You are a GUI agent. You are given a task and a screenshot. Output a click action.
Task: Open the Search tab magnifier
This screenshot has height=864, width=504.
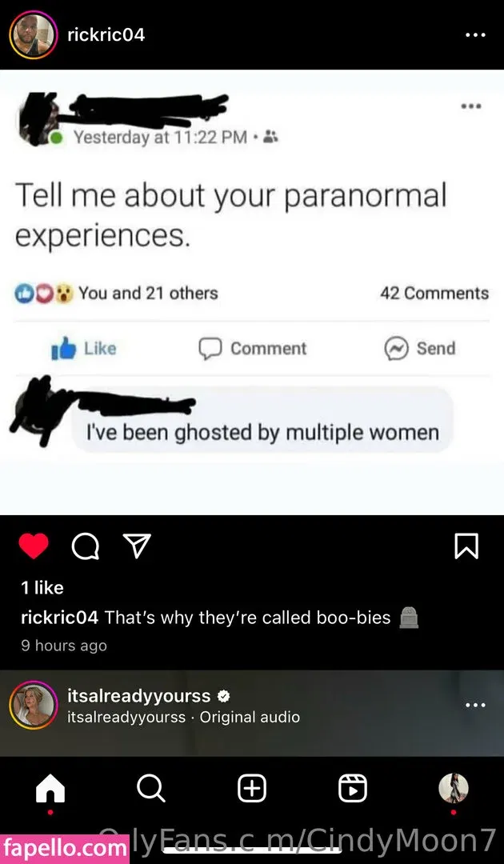[x=150, y=789]
